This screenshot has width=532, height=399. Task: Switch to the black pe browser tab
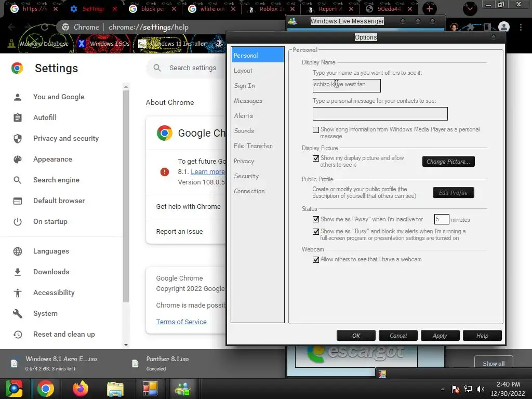[153, 9]
